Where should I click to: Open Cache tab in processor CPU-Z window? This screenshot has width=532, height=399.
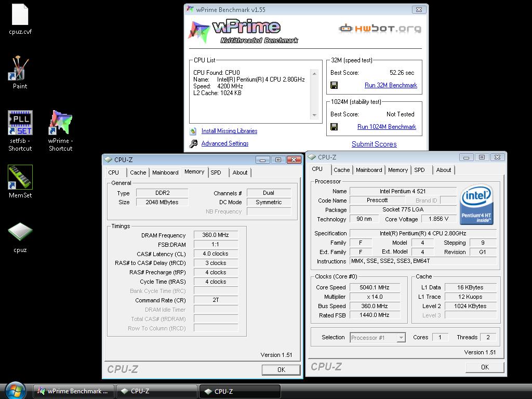coord(342,170)
